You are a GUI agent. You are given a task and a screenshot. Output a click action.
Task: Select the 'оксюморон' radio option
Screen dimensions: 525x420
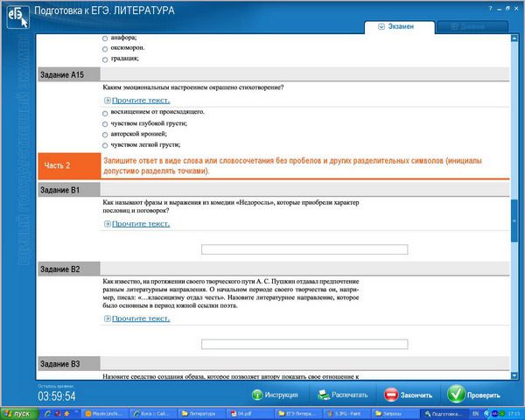tap(105, 48)
